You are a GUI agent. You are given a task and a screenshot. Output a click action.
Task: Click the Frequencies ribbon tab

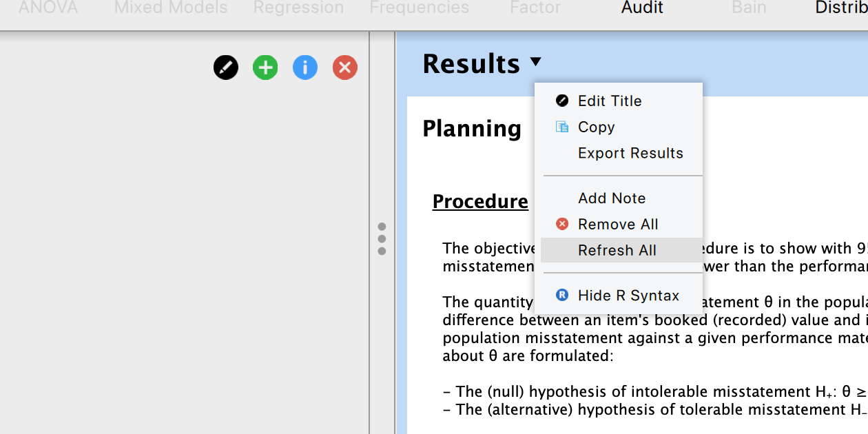[x=418, y=8]
